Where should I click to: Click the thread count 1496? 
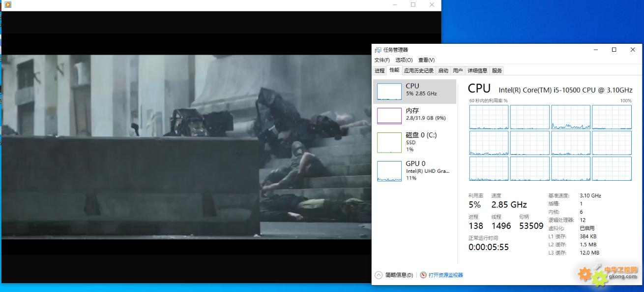[501, 226]
